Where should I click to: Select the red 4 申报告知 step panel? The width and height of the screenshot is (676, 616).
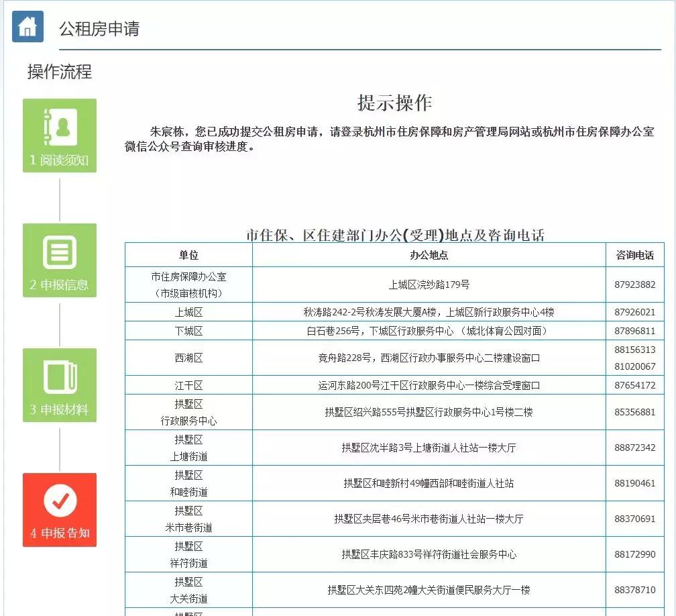pyautogui.click(x=59, y=509)
